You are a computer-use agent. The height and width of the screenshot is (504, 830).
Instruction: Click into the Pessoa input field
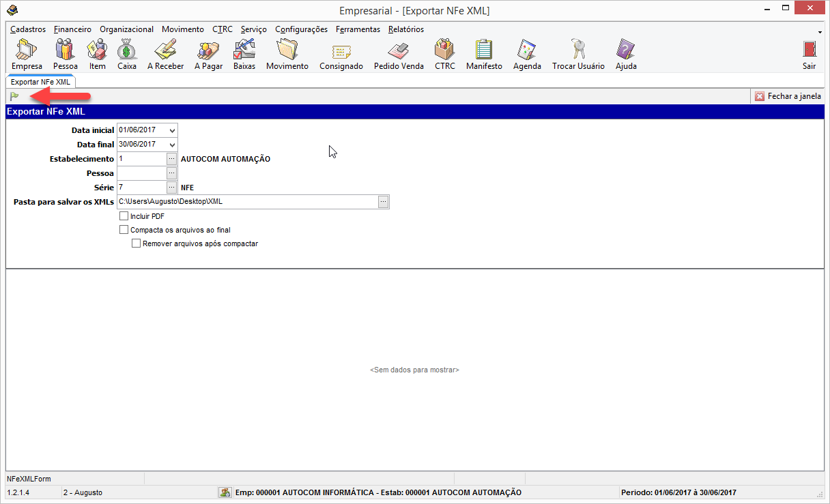141,173
